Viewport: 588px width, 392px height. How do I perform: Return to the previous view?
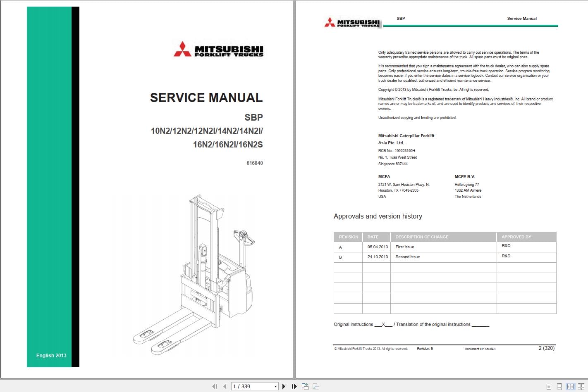point(305,386)
